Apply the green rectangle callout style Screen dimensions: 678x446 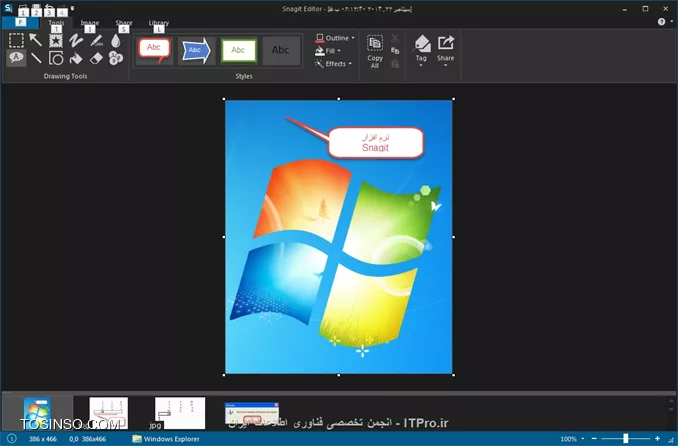239,51
